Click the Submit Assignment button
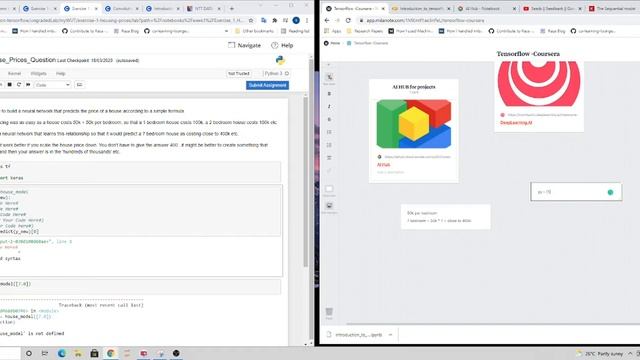 267,85
